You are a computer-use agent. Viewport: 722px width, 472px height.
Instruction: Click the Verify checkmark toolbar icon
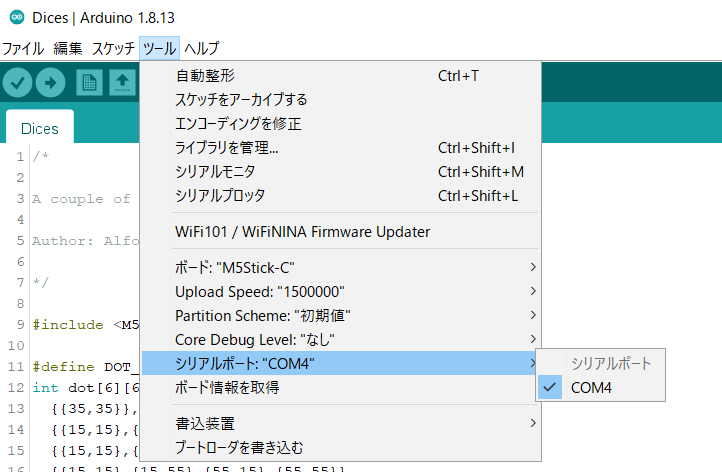[17, 83]
